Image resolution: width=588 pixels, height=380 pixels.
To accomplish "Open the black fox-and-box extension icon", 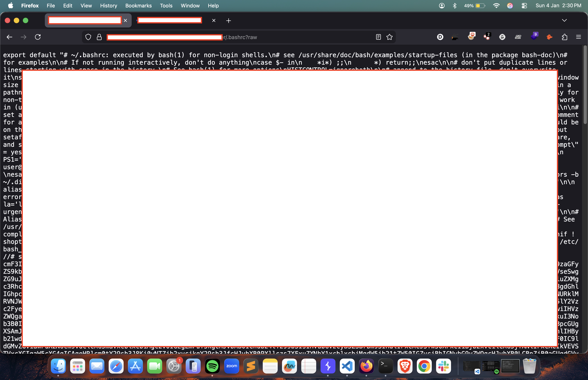I will pos(455,37).
